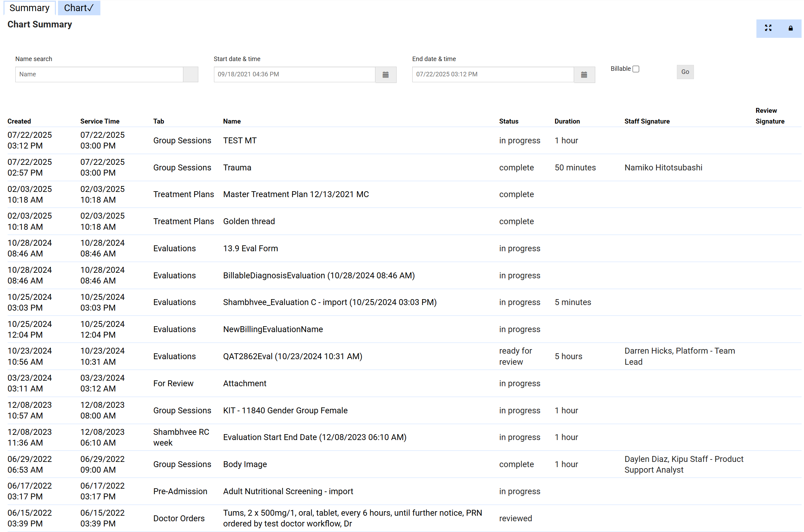Switch to the Summary tab

30,8
